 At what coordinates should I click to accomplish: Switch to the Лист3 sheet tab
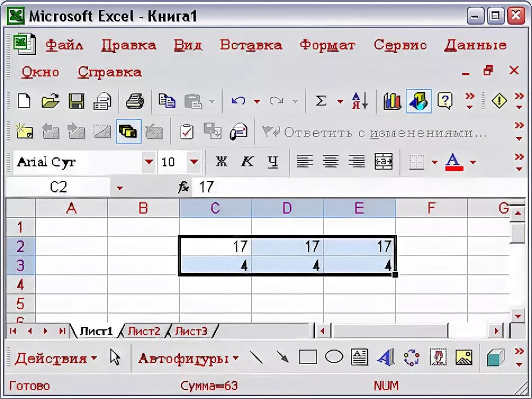point(191,331)
